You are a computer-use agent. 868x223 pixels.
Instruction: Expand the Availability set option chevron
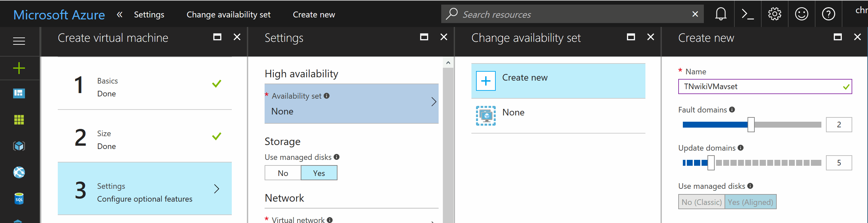[434, 102]
